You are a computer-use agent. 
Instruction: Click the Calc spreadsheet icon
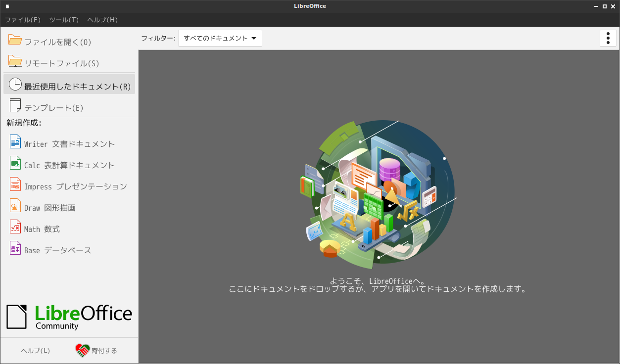[15, 163]
